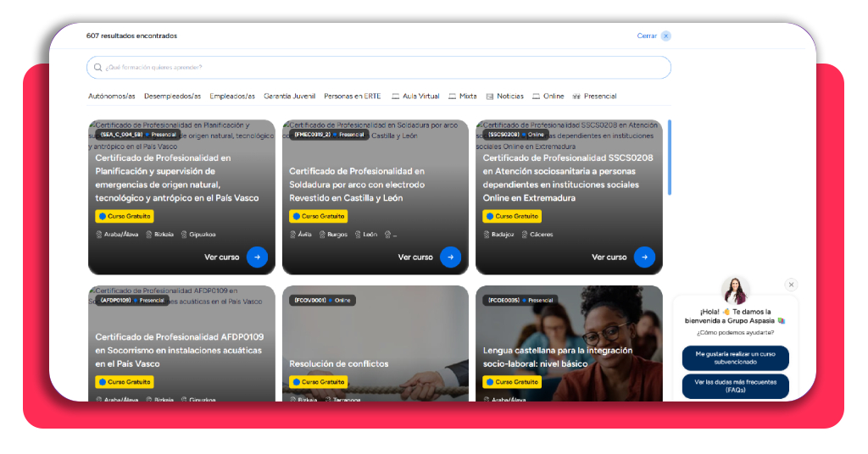
Task: Click Curso Gratuito badge on Lengua castellana card
Action: [x=512, y=382]
